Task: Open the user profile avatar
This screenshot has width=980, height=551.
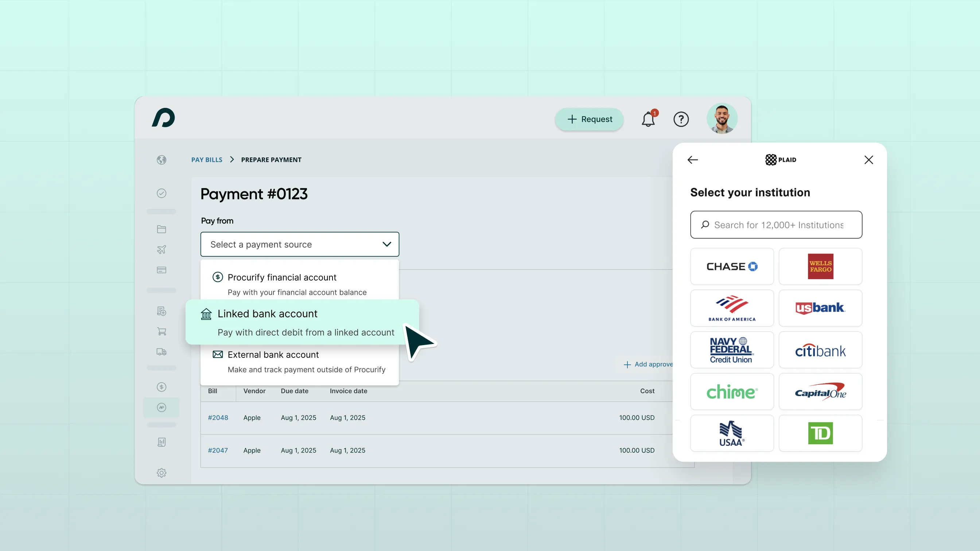Action: click(722, 119)
